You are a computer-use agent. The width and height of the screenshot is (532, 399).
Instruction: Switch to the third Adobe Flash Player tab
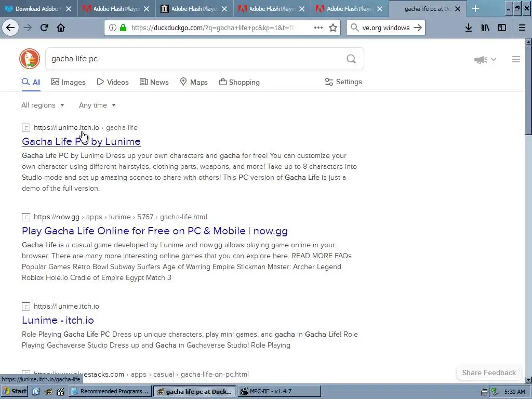(272, 9)
